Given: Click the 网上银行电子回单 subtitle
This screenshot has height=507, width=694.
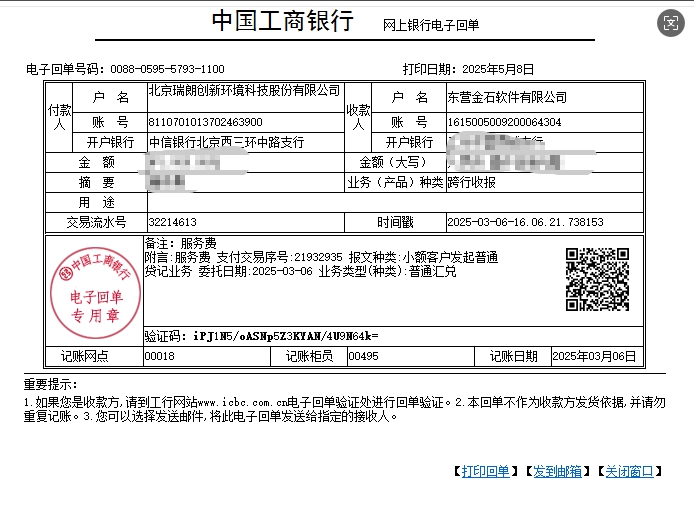Looking at the screenshot, I should (x=431, y=25).
